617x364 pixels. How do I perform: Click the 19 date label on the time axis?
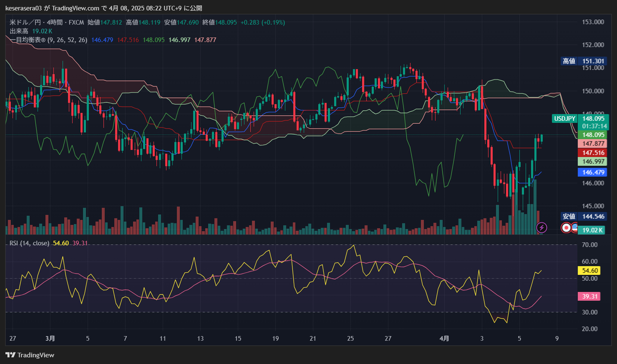(275, 338)
